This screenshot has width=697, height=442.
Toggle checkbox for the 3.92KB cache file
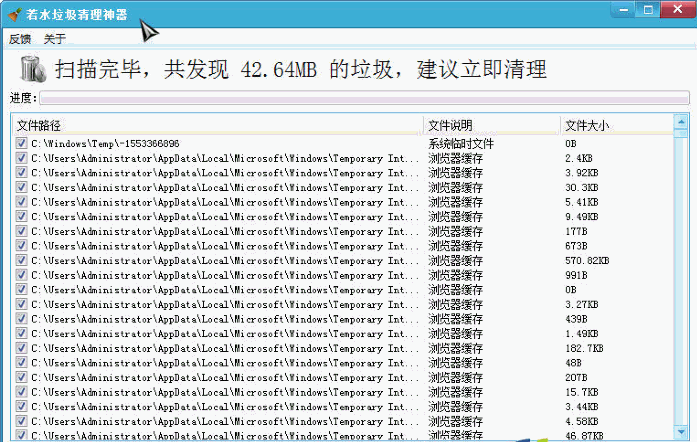click(21, 172)
